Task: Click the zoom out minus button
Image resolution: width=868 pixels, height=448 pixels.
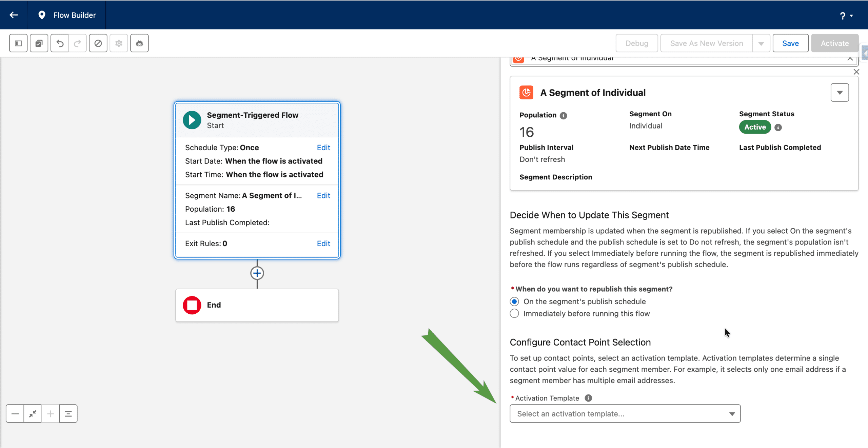Action: pos(15,414)
